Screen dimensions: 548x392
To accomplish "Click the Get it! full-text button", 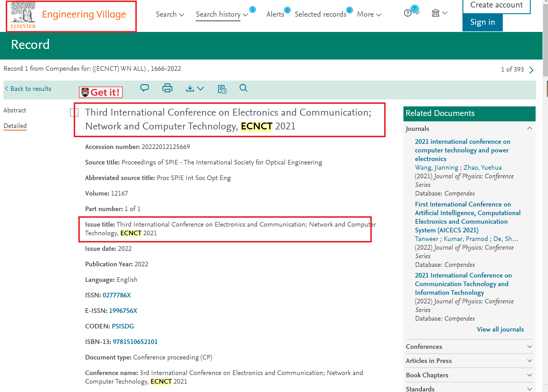I will (x=101, y=92).
